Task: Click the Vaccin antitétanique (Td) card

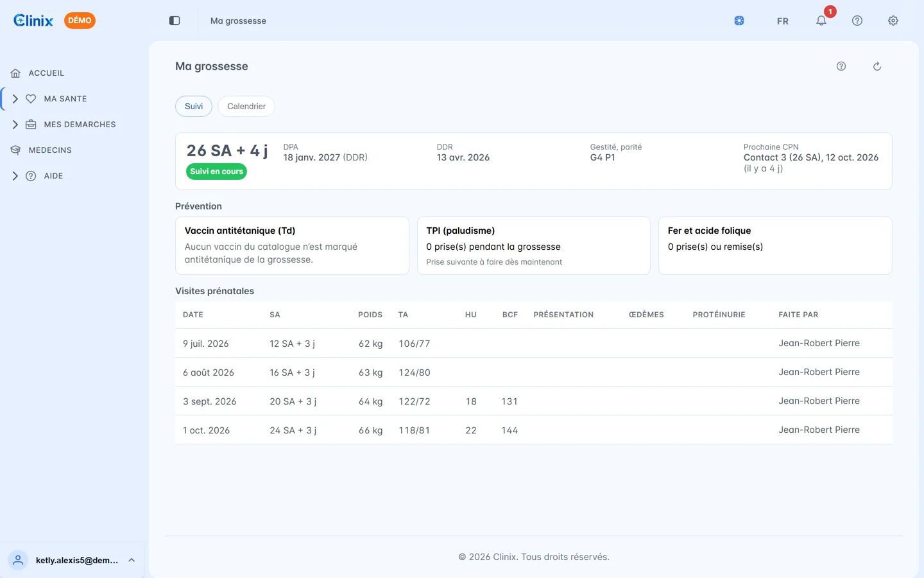Action: click(x=292, y=245)
